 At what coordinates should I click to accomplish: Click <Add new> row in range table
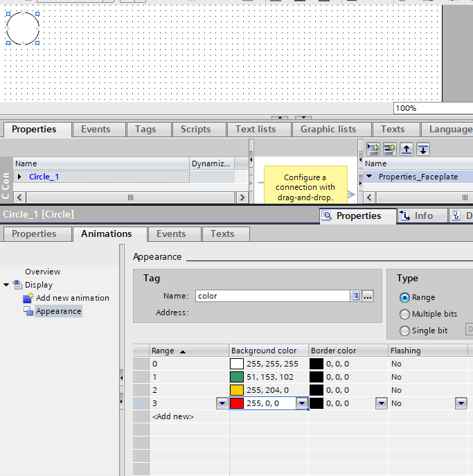173,416
